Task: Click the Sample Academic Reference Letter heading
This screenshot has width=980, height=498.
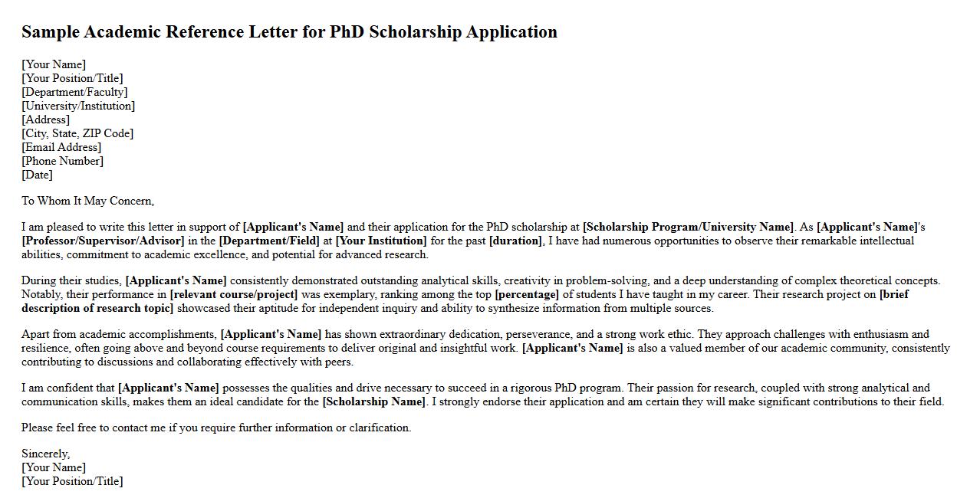Action: [289, 32]
